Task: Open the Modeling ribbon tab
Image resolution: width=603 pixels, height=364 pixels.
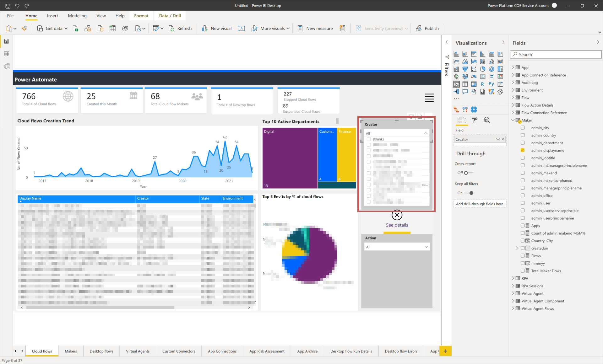Action: (x=77, y=16)
